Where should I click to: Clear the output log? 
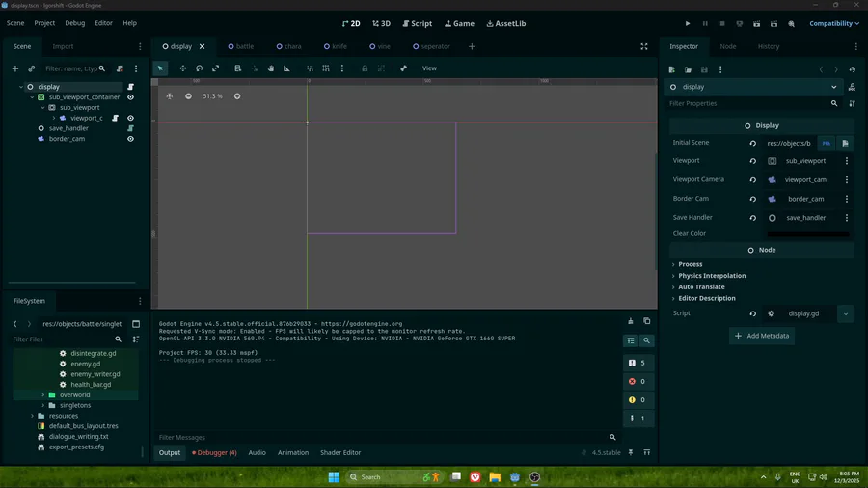631,321
